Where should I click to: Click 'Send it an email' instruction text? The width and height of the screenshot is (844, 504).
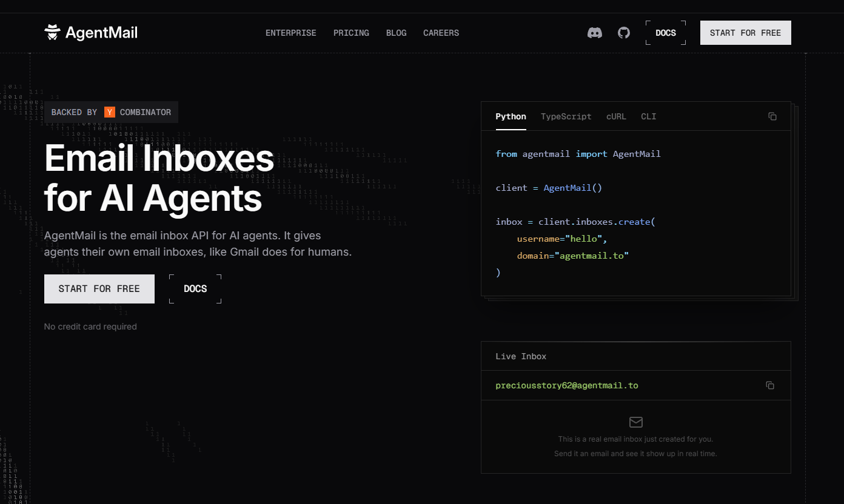pos(635,454)
